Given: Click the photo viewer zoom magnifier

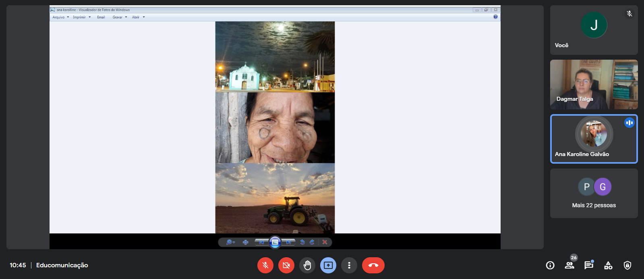Looking at the screenshot, I should click(x=230, y=242).
